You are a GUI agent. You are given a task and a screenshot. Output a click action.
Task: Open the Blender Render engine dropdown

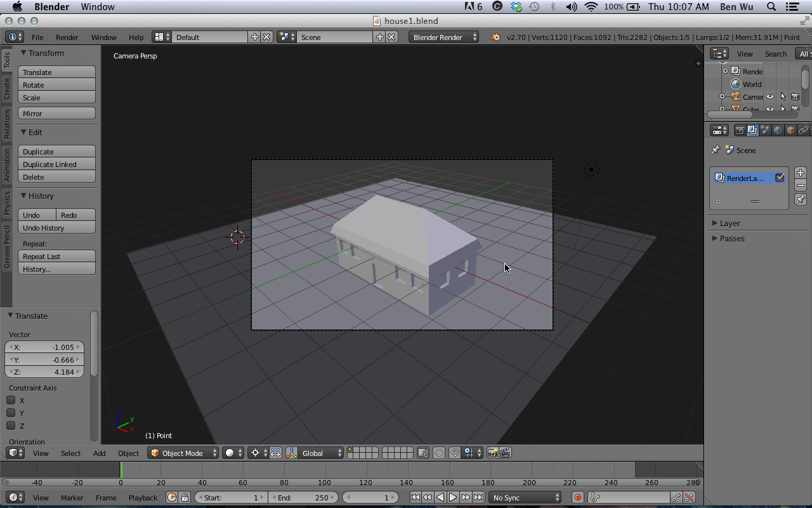coord(444,37)
